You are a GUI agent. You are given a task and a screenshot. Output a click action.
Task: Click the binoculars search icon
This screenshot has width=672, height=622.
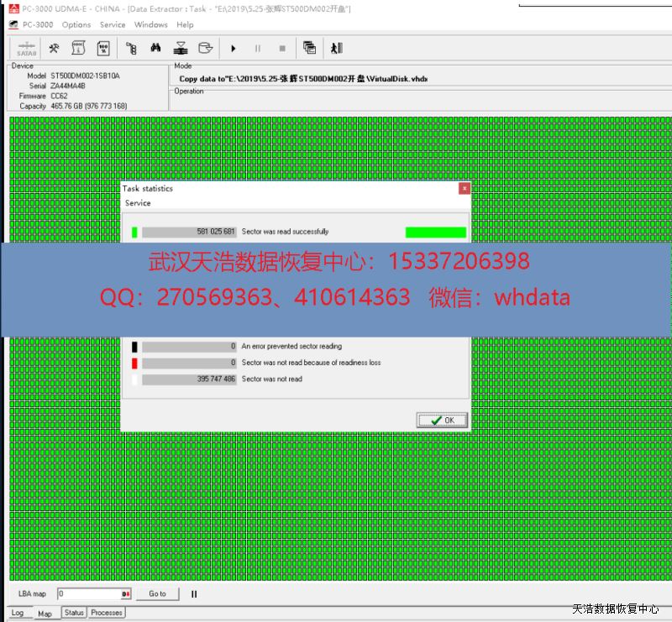coord(155,49)
